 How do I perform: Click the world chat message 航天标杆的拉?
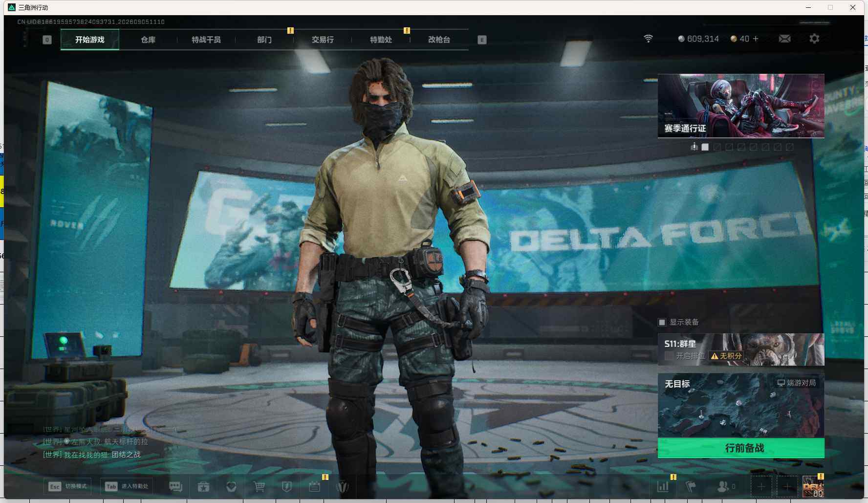tap(126, 442)
